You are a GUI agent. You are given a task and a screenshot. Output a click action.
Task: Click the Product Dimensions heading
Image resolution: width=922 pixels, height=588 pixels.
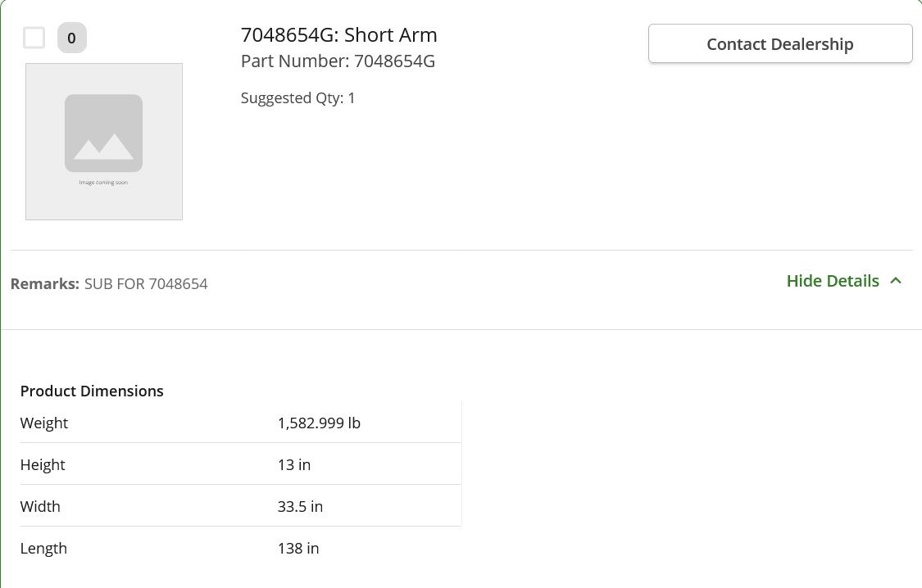point(92,391)
